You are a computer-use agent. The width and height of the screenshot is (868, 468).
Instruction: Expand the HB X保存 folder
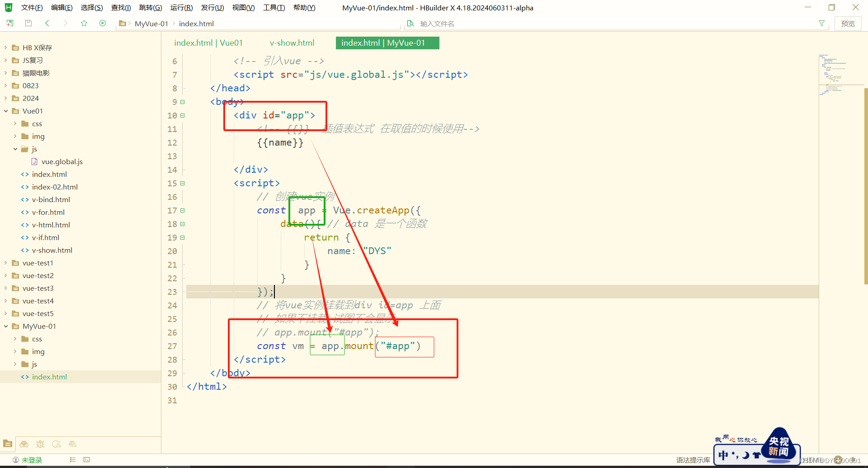coord(6,47)
